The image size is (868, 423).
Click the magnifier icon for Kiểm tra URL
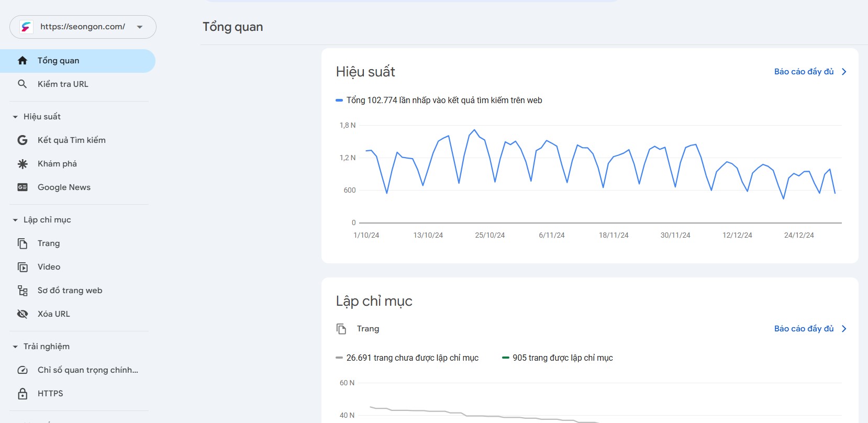pyautogui.click(x=23, y=84)
